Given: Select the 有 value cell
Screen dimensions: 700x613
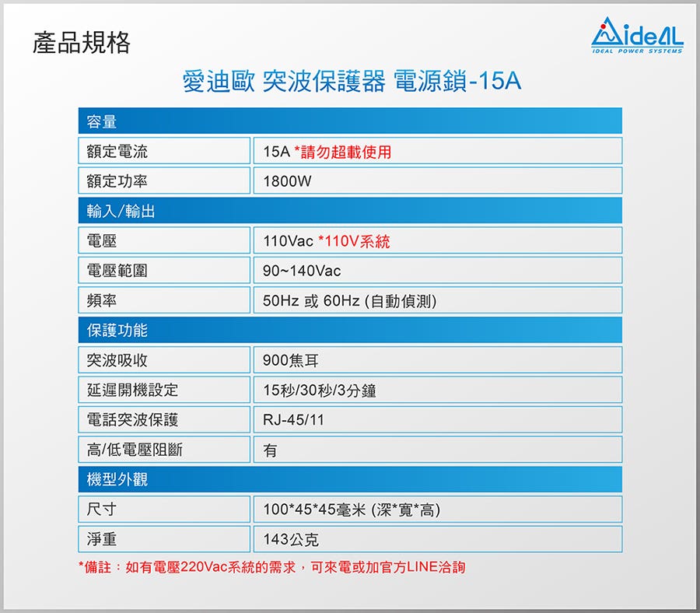Looking at the screenshot, I should [437, 450].
